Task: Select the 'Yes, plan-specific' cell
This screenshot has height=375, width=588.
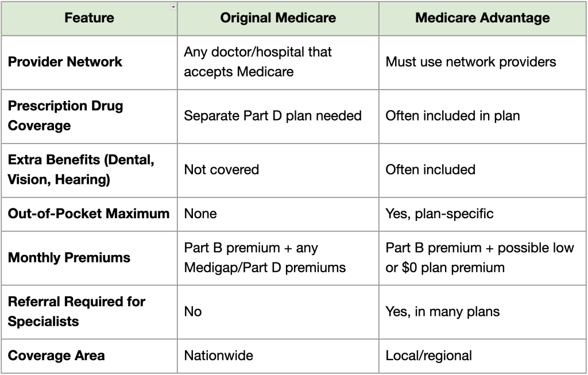Action: tap(439, 214)
